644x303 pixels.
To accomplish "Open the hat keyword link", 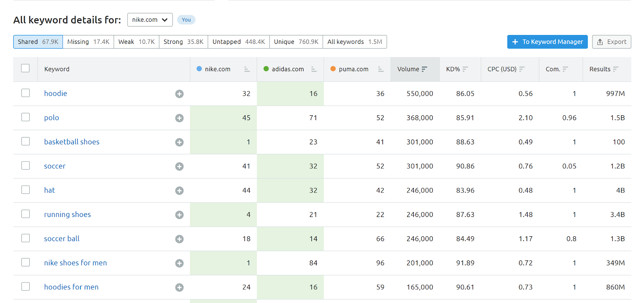I will point(50,190).
